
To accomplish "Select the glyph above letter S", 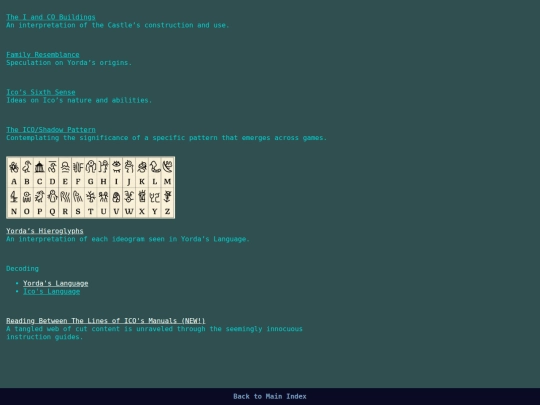I will [78, 197].
